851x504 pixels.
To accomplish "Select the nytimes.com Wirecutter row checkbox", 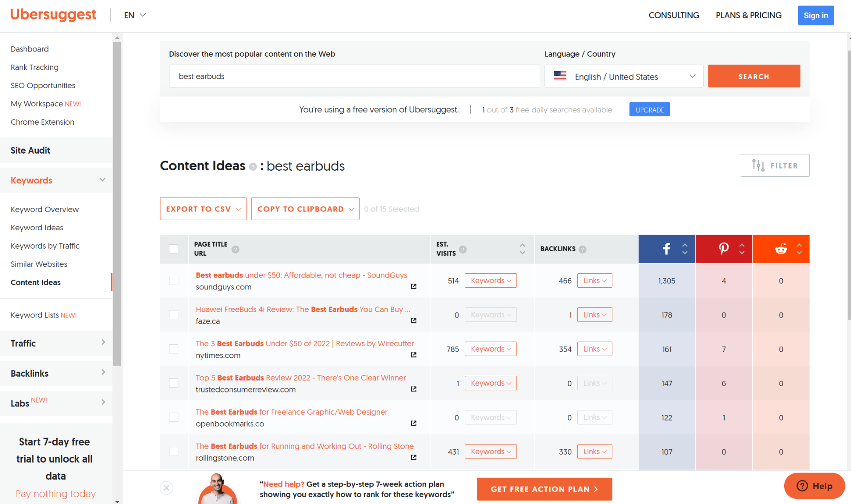I will click(x=174, y=349).
